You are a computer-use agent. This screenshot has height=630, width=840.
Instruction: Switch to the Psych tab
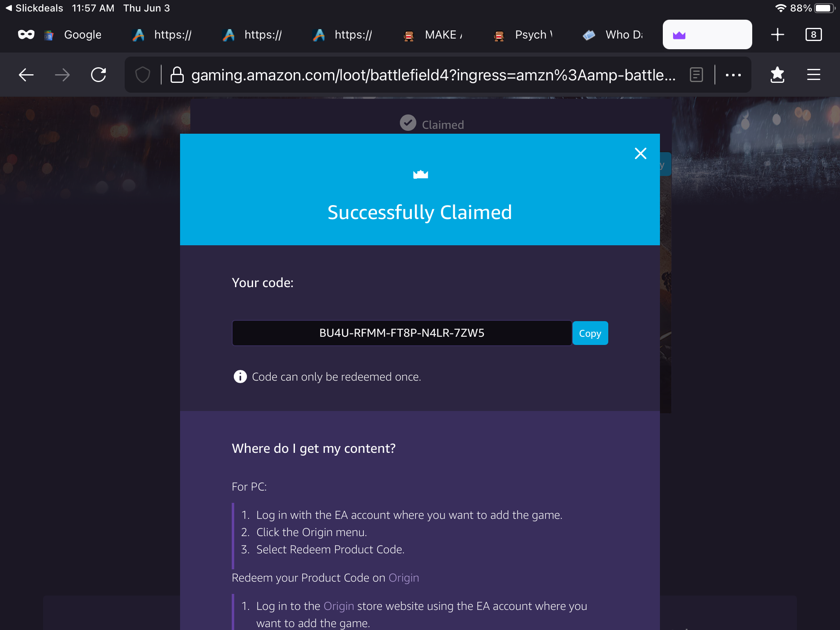click(x=523, y=34)
